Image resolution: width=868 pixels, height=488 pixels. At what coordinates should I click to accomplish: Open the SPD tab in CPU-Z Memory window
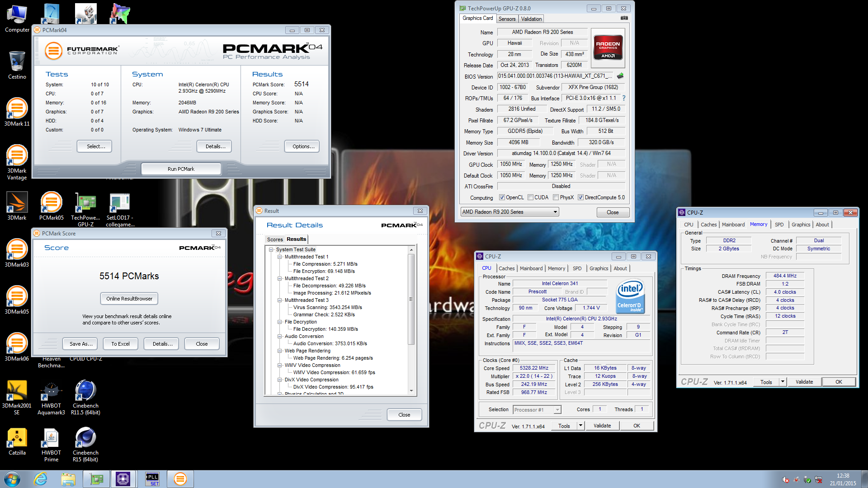779,225
